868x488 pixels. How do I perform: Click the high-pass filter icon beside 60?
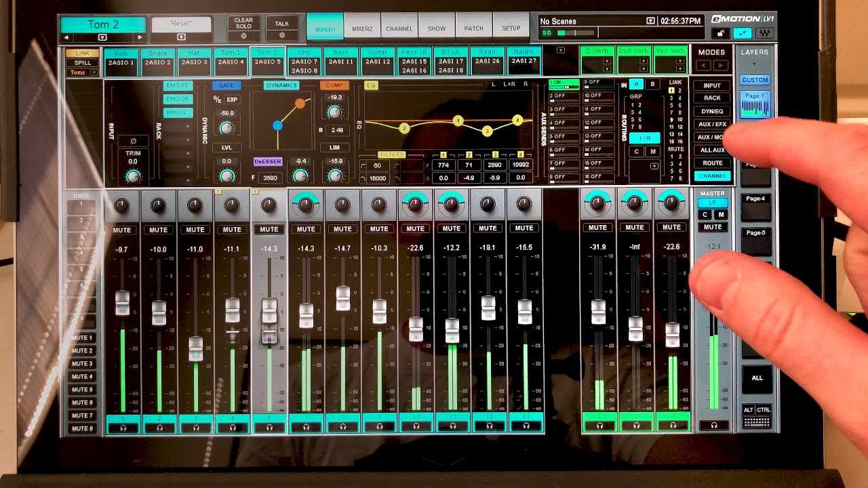click(363, 165)
